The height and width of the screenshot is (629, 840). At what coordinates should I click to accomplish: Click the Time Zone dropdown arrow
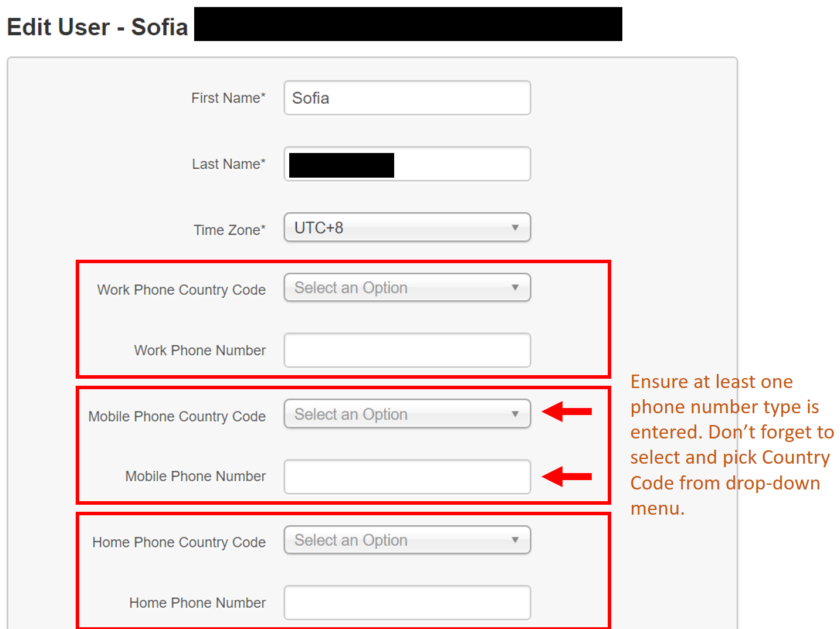point(515,227)
